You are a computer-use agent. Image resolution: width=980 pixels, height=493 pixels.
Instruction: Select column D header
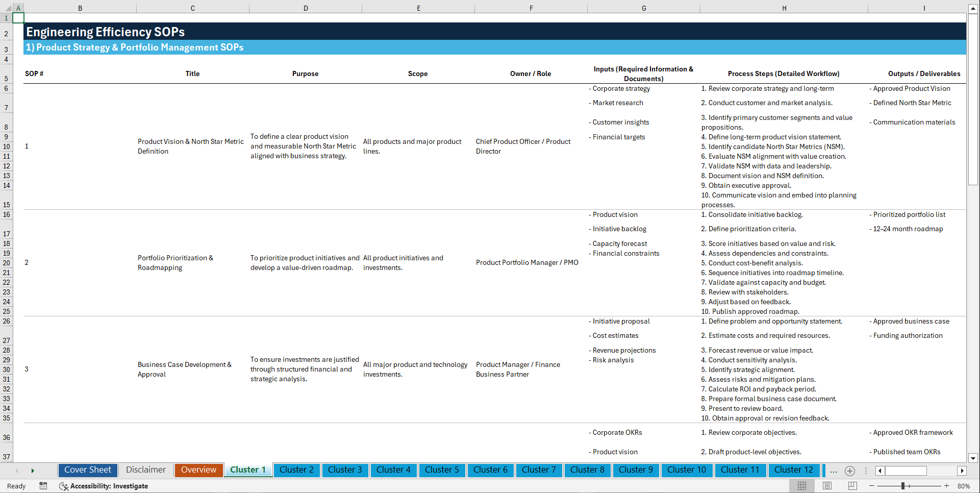(x=305, y=8)
